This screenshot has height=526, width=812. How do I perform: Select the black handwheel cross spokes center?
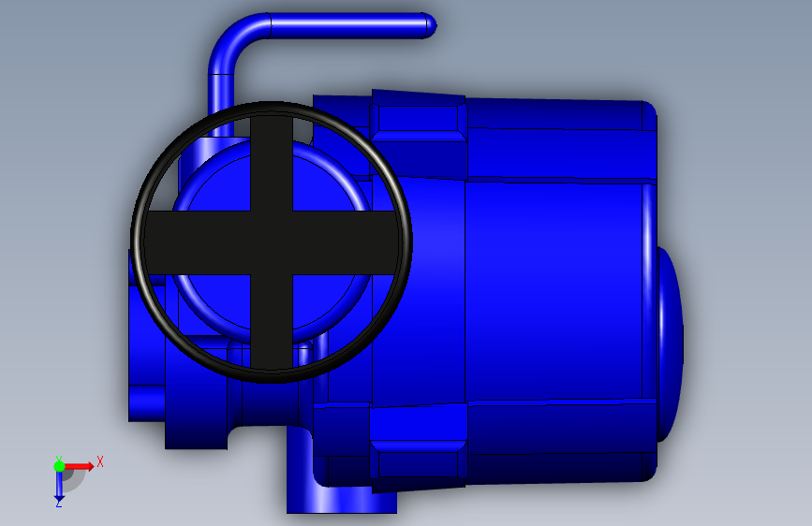tap(272, 242)
